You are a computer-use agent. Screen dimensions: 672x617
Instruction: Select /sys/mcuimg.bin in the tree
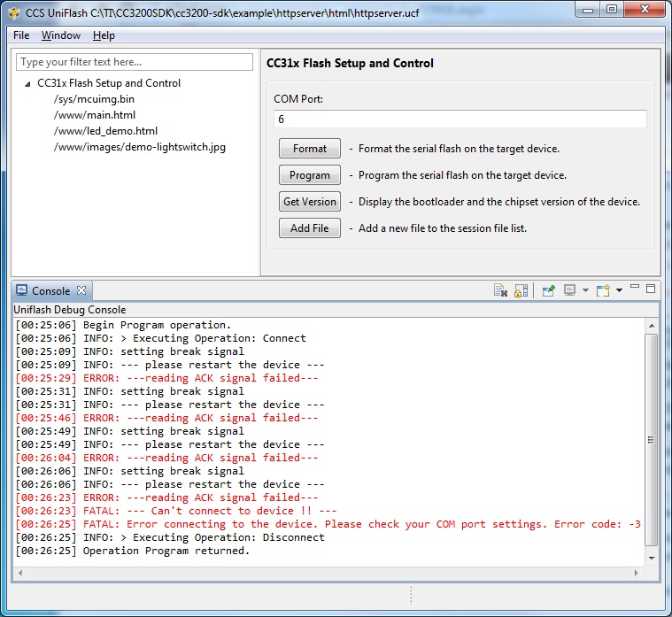(x=94, y=99)
